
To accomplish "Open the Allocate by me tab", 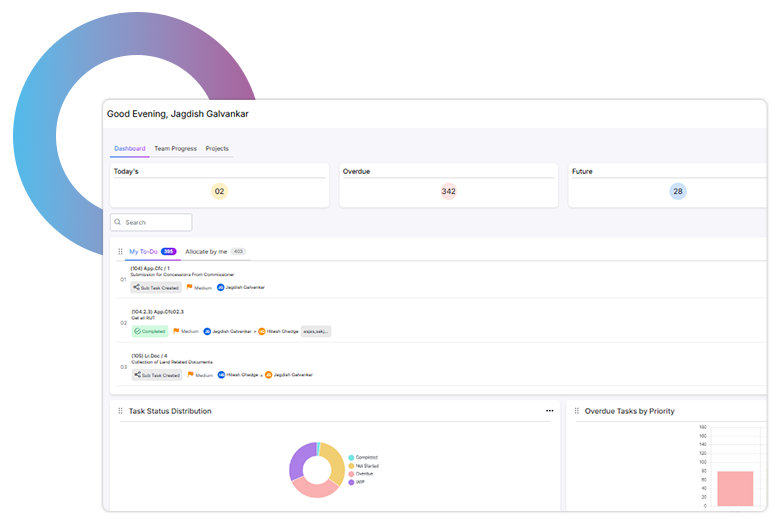I will pos(206,252).
